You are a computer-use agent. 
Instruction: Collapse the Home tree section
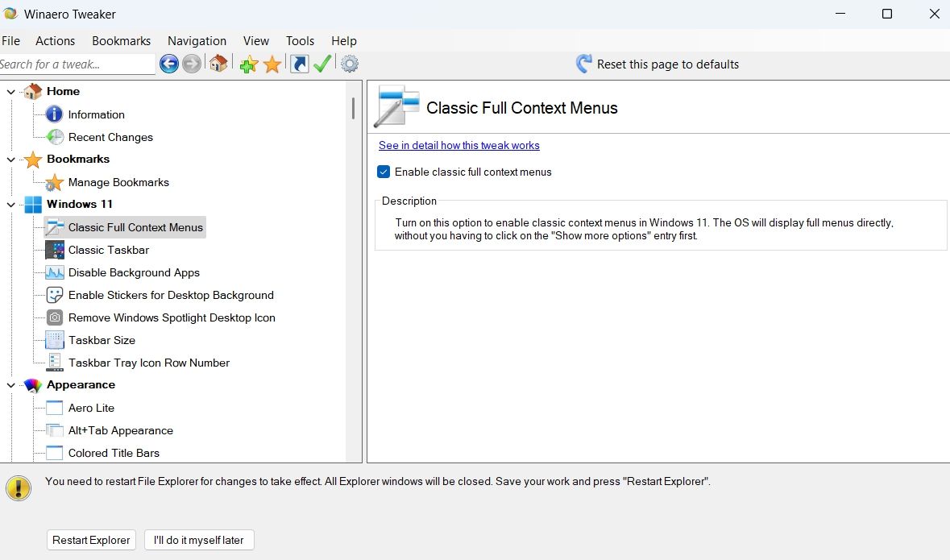[11, 92]
